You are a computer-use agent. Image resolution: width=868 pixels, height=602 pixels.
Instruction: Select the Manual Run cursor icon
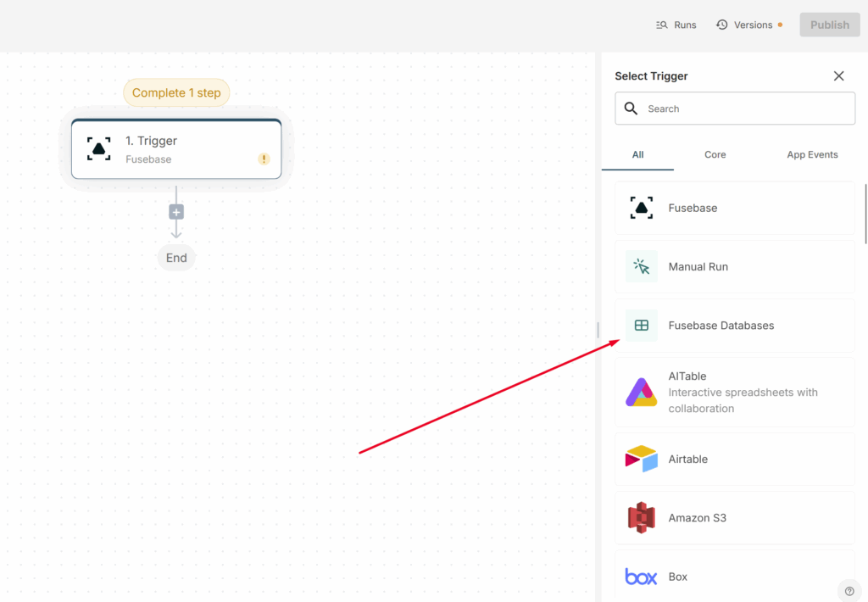pyautogui.click(x=642, y=266)
